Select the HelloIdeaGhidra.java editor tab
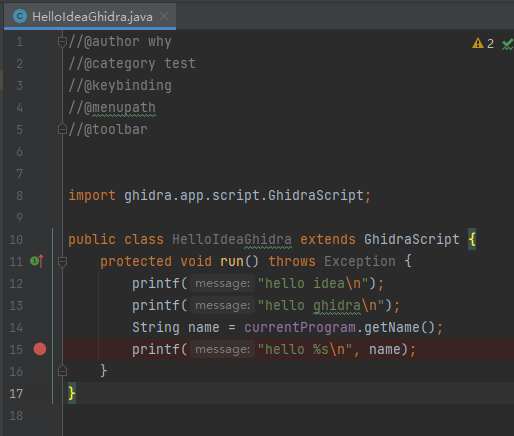Screen dimensions: 514x436 coord(90,16)
